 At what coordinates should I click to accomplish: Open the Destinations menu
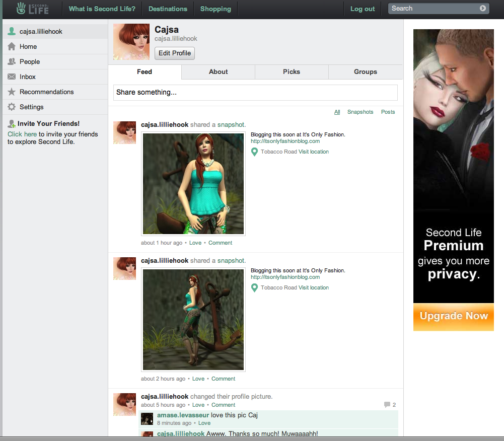click(x=168, y=9)
